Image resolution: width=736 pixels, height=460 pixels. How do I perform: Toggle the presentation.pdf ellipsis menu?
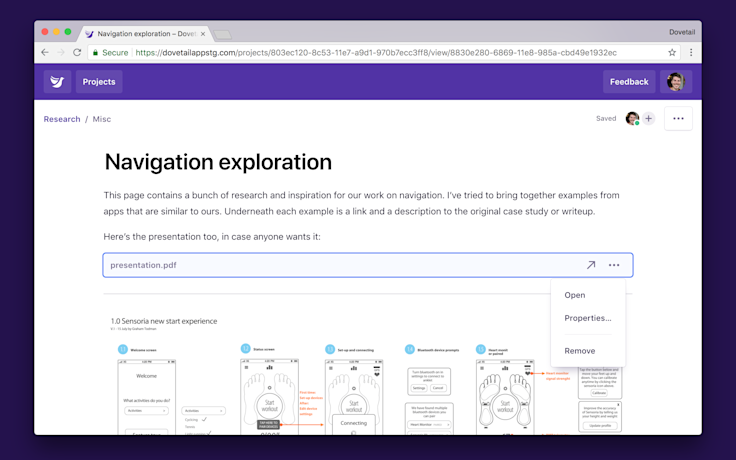coord(614,265)
